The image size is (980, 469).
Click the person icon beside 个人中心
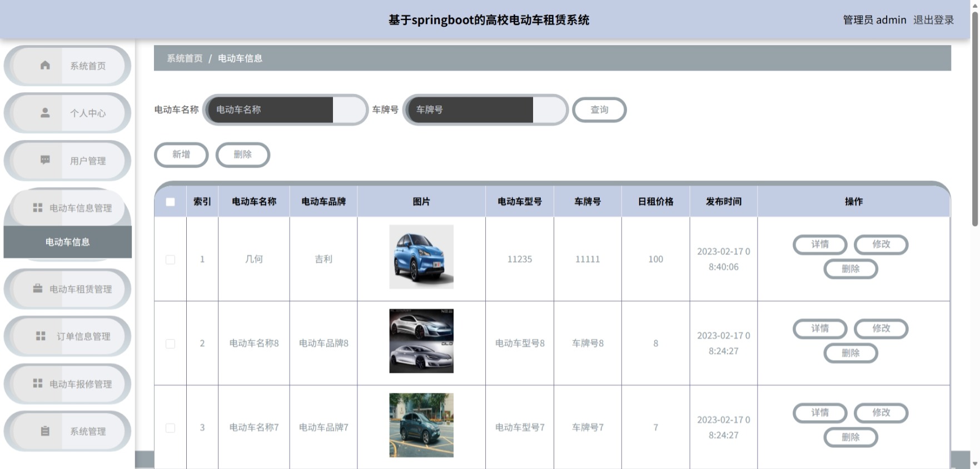[x=45, y=113]
